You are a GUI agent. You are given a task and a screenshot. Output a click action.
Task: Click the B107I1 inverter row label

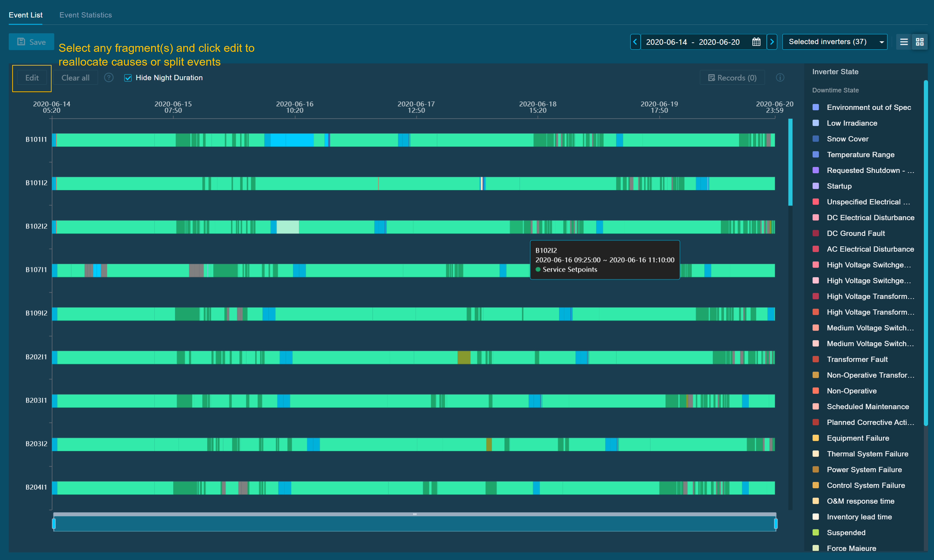point(36,270)
